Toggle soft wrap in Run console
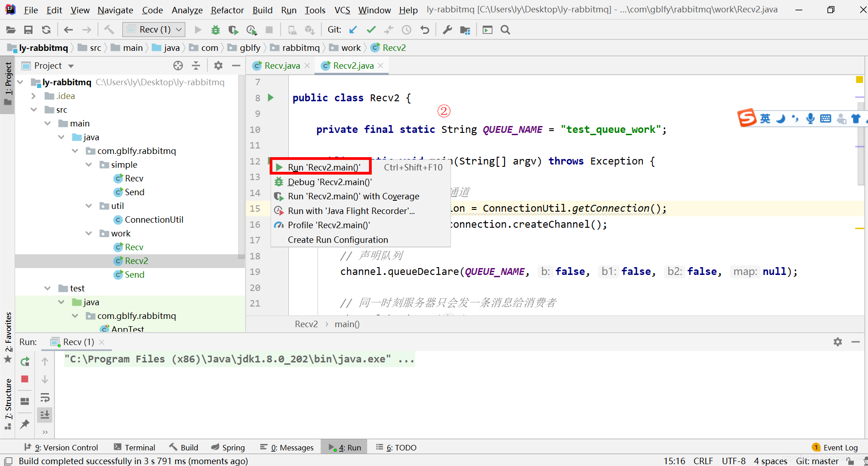The width and height of the screenshot is (868, 466). click(x=45, y=397)
